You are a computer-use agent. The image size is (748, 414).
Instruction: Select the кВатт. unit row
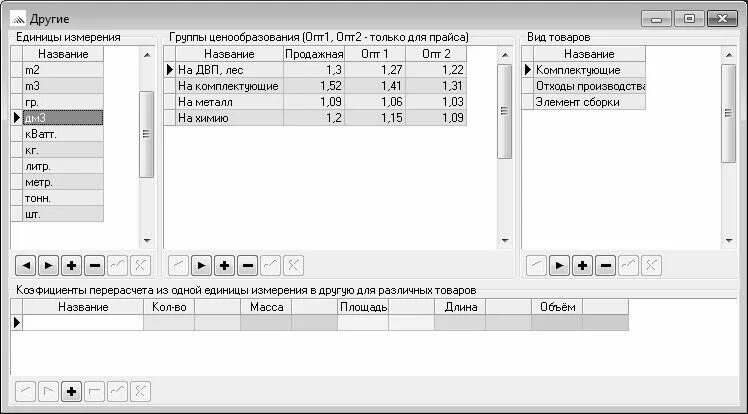coord(63,134)
